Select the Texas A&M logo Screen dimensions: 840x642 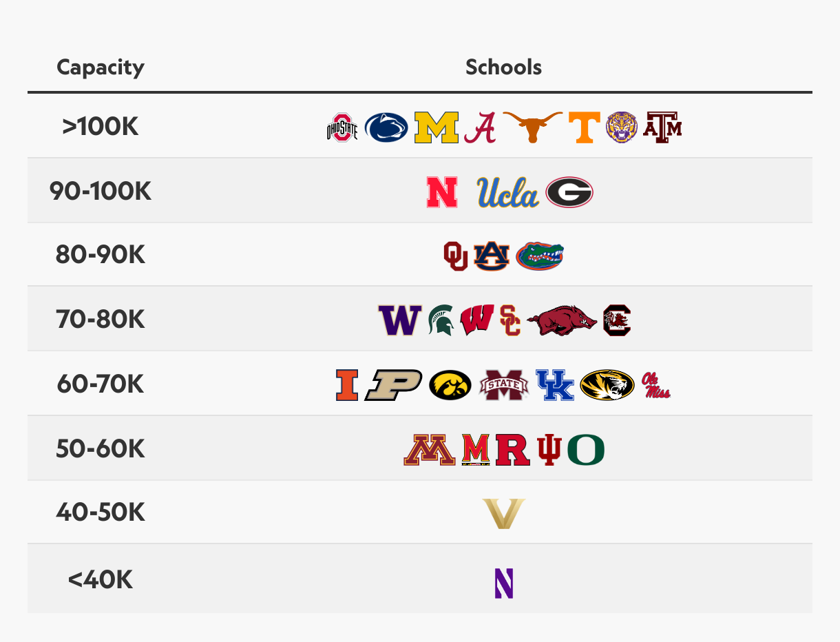(x=662, y=127)
